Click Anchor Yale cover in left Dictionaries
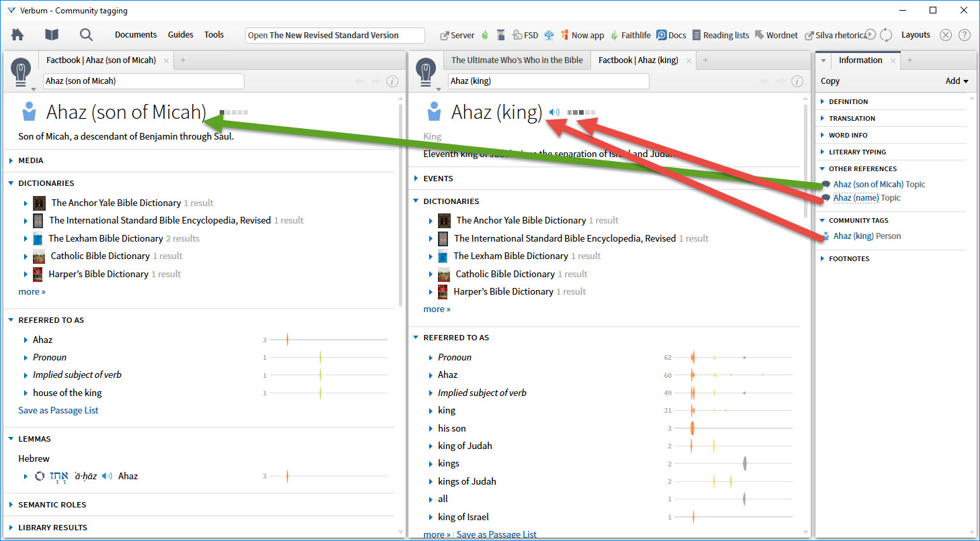The height and width of the screenshot is (541, 980). click(x=39, y=203)
